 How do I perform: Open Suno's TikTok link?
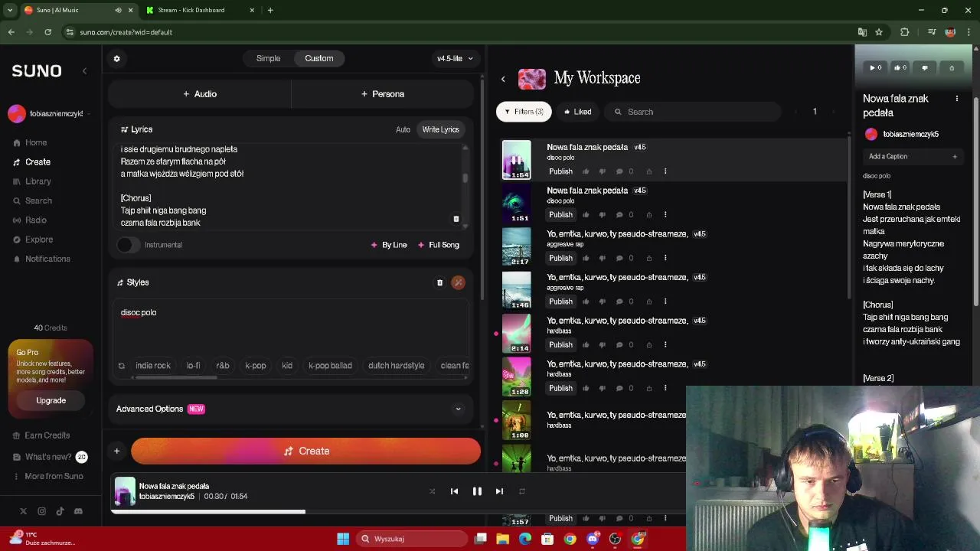pos(60,511)
